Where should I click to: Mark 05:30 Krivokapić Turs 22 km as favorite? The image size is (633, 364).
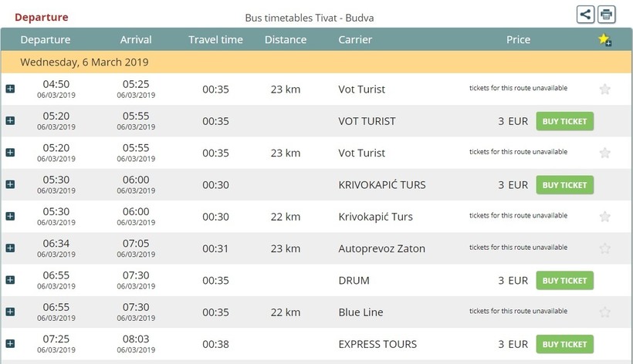[x=604, y=217]
